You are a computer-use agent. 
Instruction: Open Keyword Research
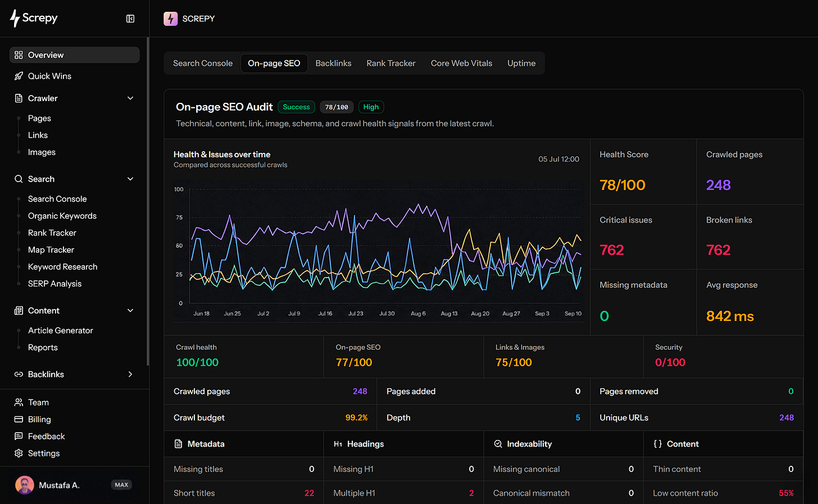tap(62, 267)
